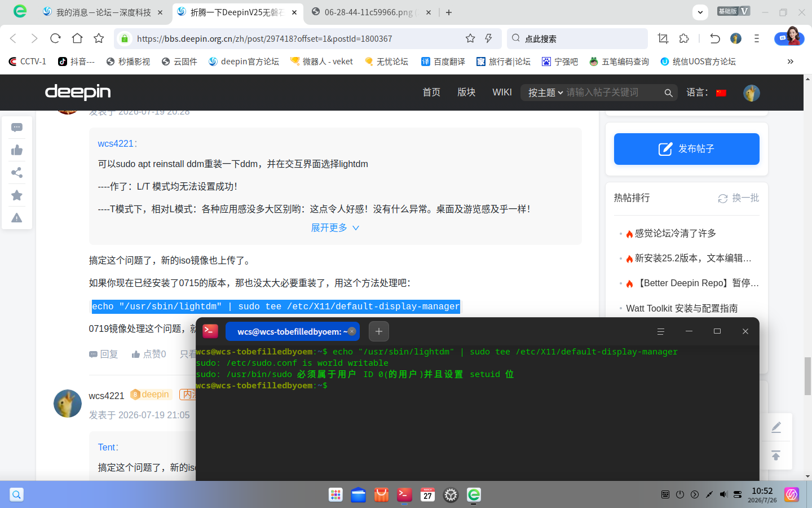Viewport: 812px width, 508px height.
Task: Refresh hot posts with 换一批
Action: tap(739, 198)
